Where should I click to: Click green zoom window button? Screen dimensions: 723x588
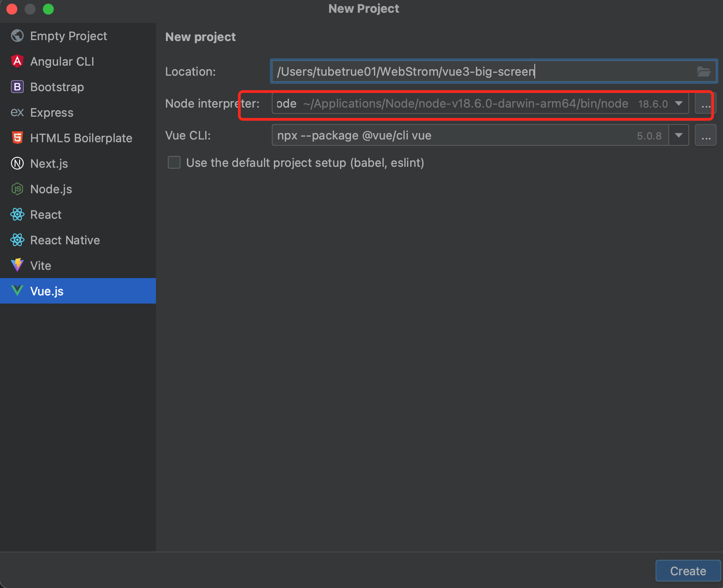(48, 9)
